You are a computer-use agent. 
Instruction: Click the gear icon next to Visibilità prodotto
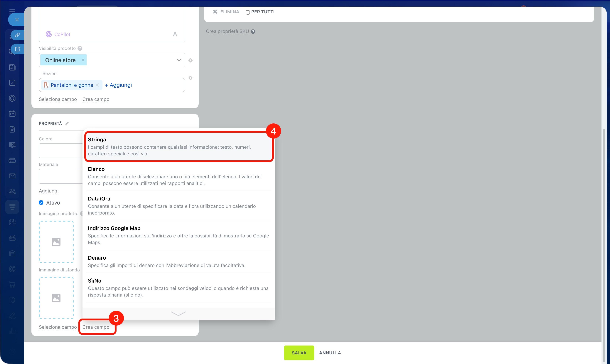click(191, 60)
